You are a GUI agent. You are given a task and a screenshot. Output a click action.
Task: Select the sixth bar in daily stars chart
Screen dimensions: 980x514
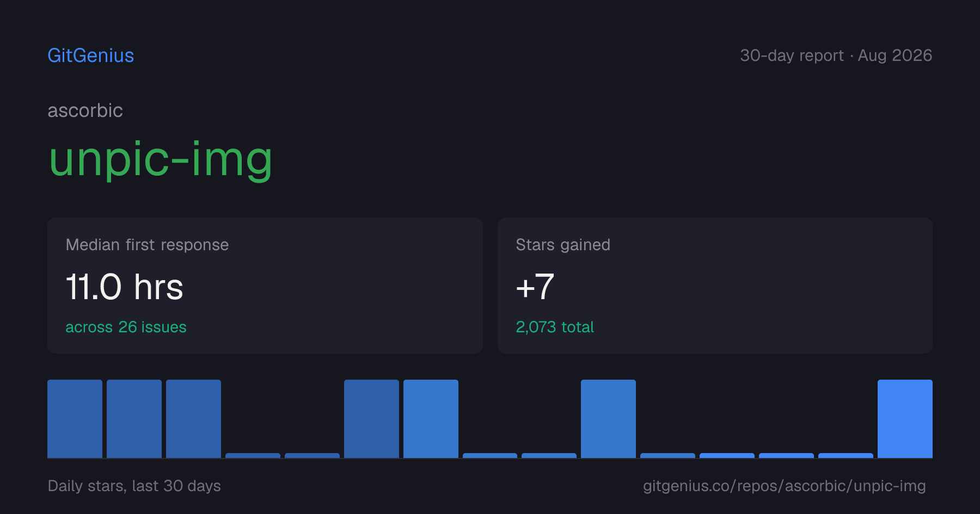pos(371,419)
